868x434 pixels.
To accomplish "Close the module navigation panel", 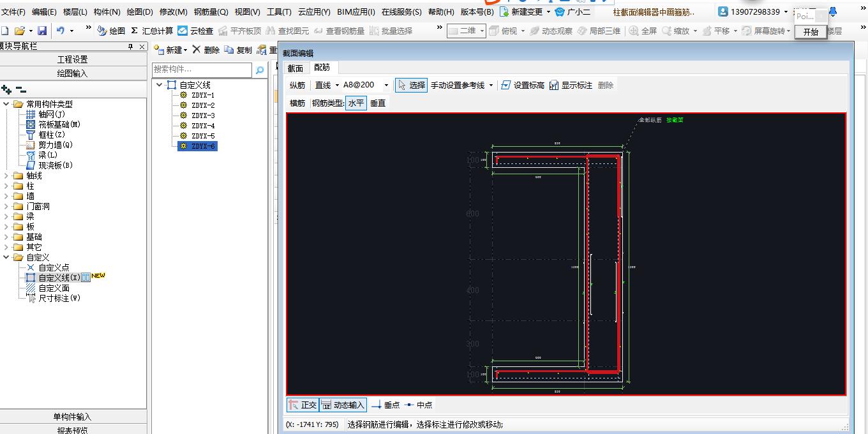I will [142, 47].
